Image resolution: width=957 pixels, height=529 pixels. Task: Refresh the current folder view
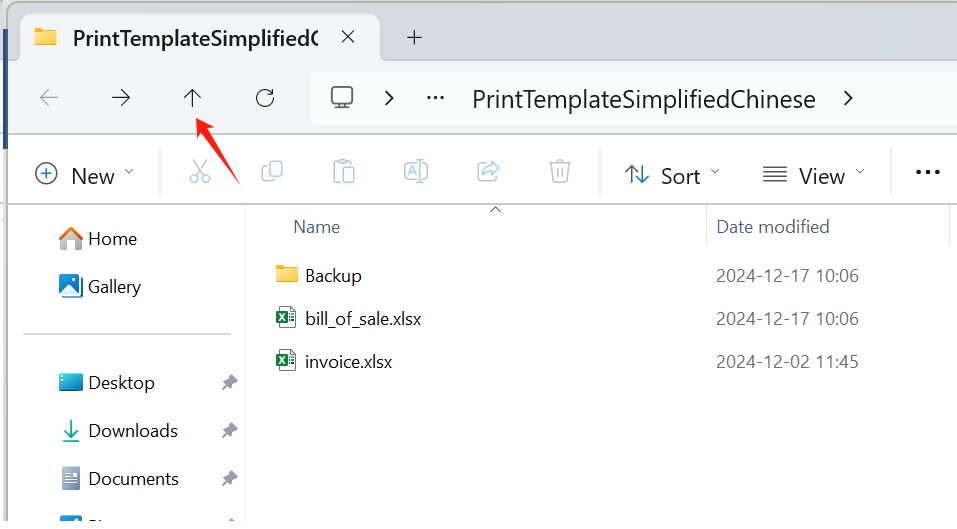(x=265, y=97)
